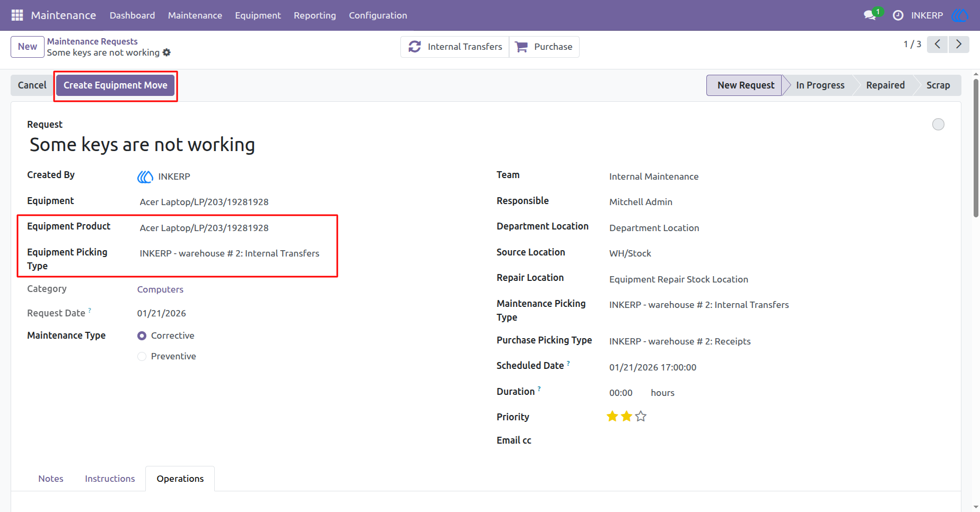Click the Create Equipment Move button

pyautogui.click(x=116, y=85)
